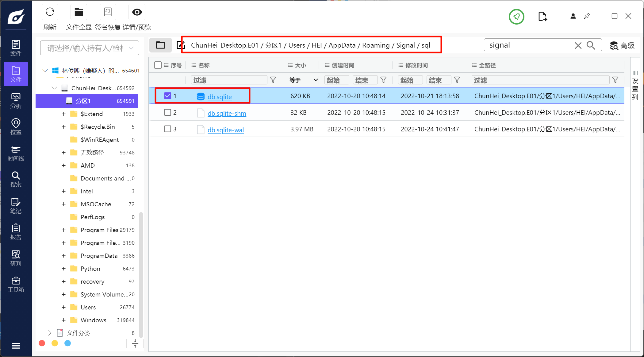Image resolution: width=644 pixels, height=357 pixels.
Task: Select the yellow color dot
Action: coord(55,343)
